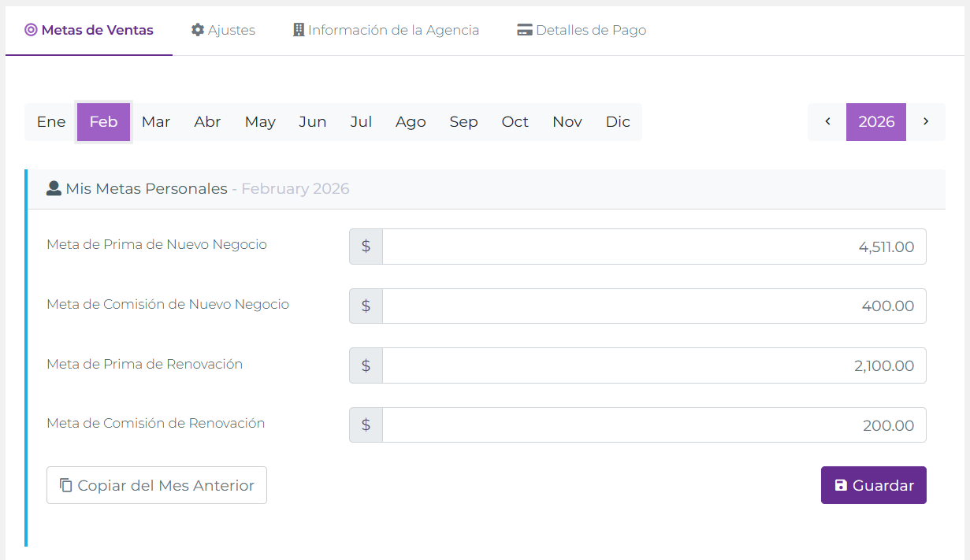
Task: Open the Ajustes tab
Action: 223,31
